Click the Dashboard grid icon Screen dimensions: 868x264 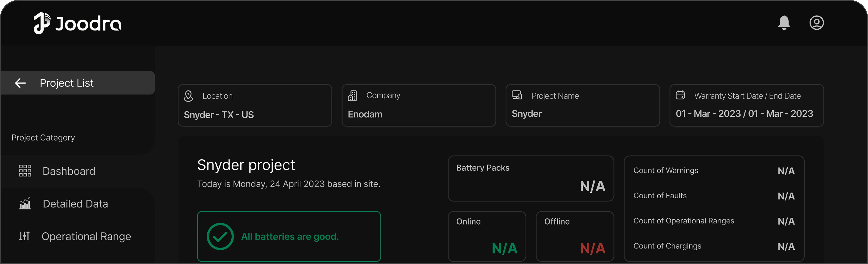tap(25, 171)
